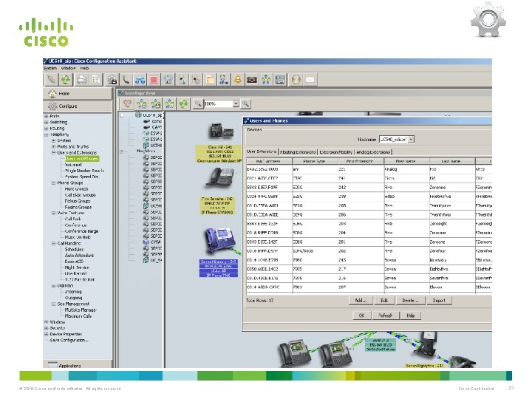Image resolution: width=532 pixels, height=399 pixels.
Task: Select Save Configuration... in the tree
Action: point(69,340)
